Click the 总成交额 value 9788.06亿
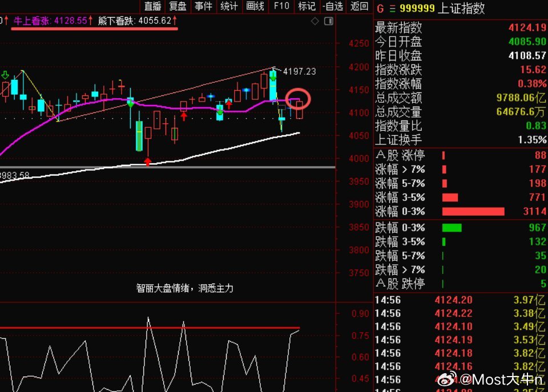 (521, 98)
